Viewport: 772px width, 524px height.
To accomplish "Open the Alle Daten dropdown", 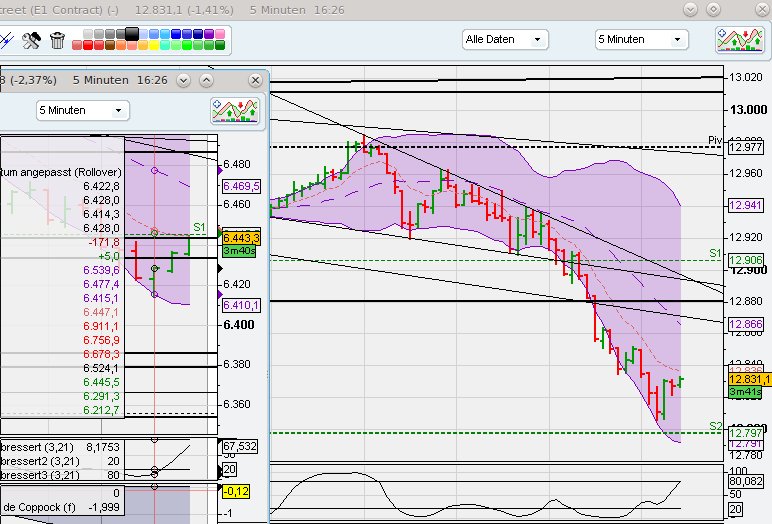I will [x=505, y=39].
